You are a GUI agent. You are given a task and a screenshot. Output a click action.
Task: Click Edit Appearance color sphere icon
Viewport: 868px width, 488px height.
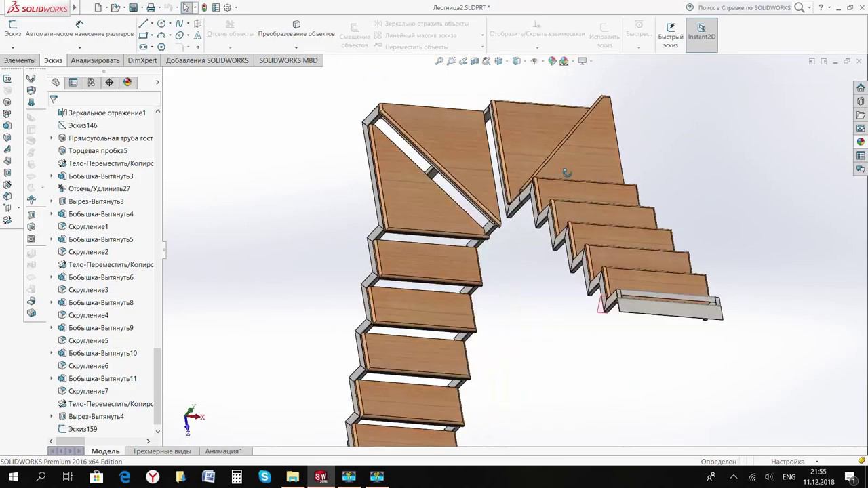[x=552, y=61]
